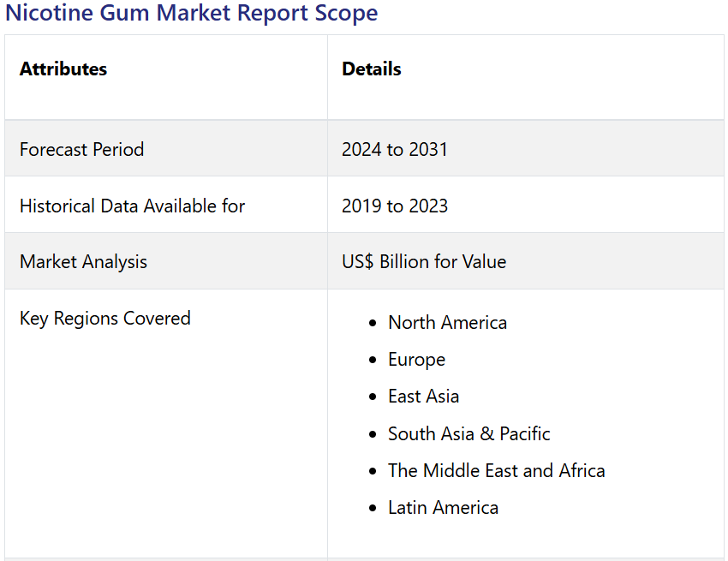
Task: Select the Attributes column header
Action: coord(63,69)
